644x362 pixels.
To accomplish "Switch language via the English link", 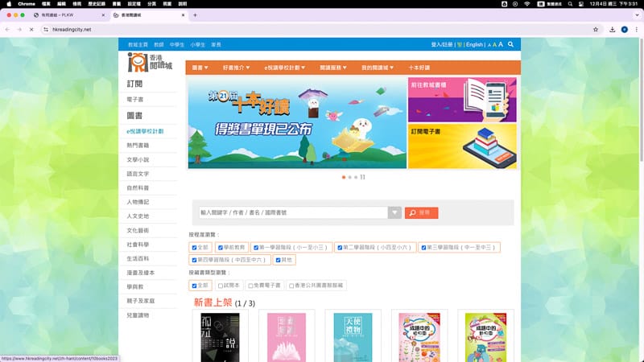I will 474,45.
